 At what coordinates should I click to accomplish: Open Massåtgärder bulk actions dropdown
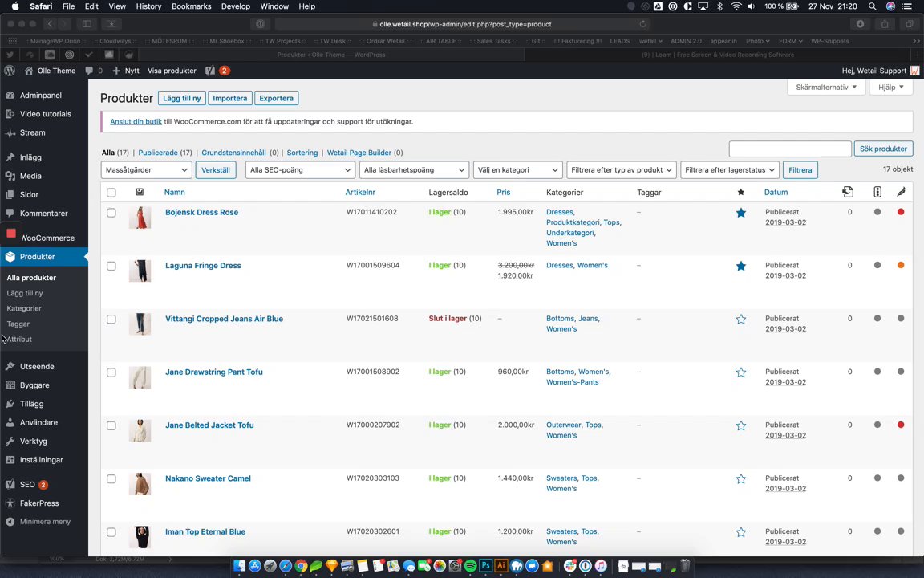pyautogui.click(x=146, y=170)
